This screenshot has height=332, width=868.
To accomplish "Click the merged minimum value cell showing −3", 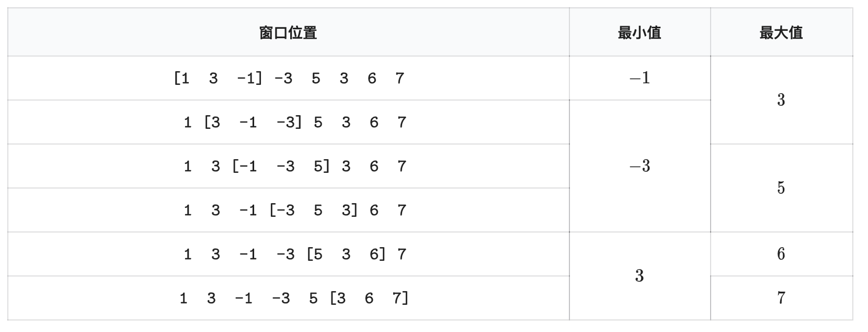I will point(639,167).
